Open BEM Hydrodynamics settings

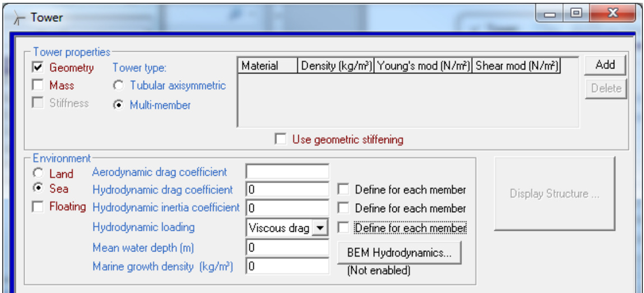[x=399, y=253]
